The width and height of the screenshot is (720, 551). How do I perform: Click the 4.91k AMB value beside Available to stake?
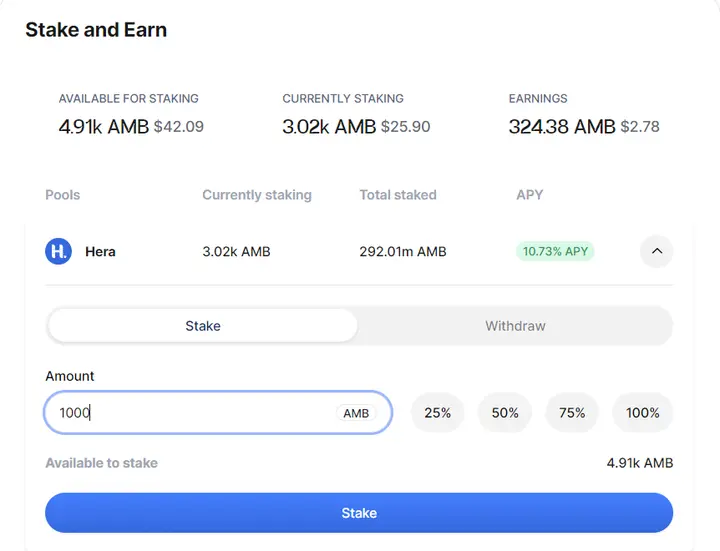coord(640,463)
